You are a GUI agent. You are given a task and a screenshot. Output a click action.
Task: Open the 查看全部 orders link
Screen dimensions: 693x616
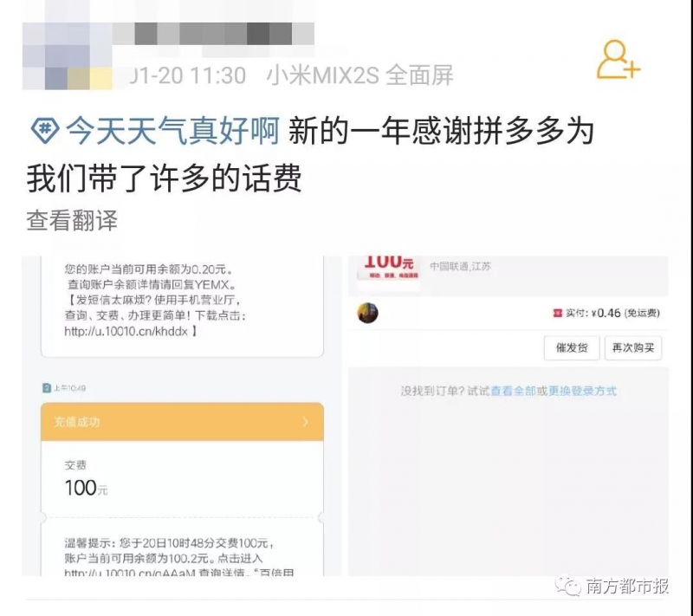click(513, 391)
